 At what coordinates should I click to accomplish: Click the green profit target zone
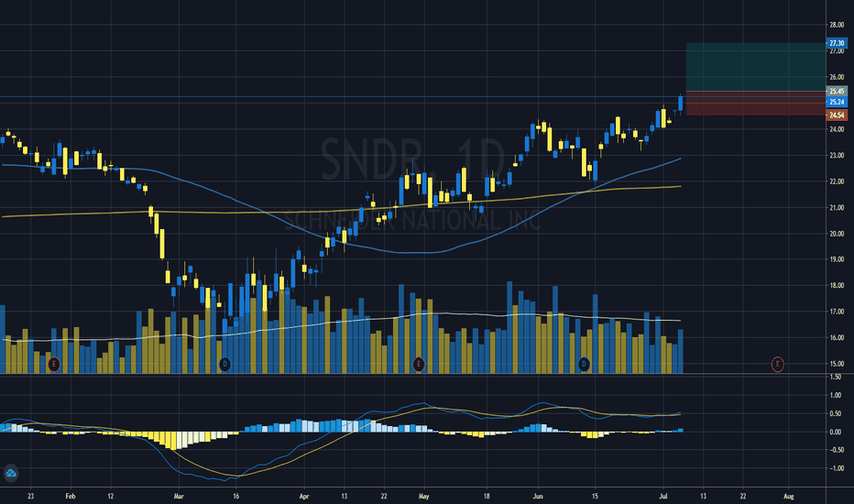tap(755, 67)
